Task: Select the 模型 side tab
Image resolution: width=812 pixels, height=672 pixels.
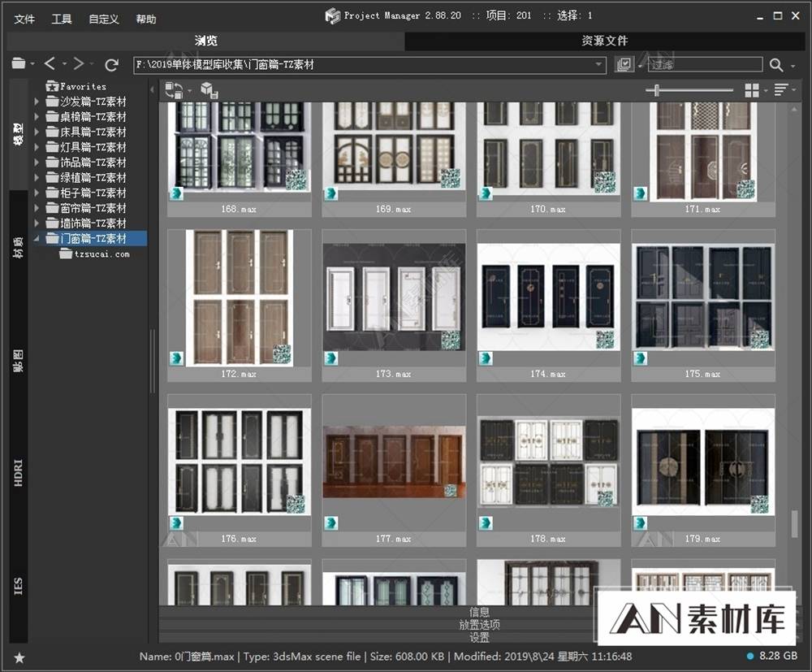Action: tap(19, 134)
